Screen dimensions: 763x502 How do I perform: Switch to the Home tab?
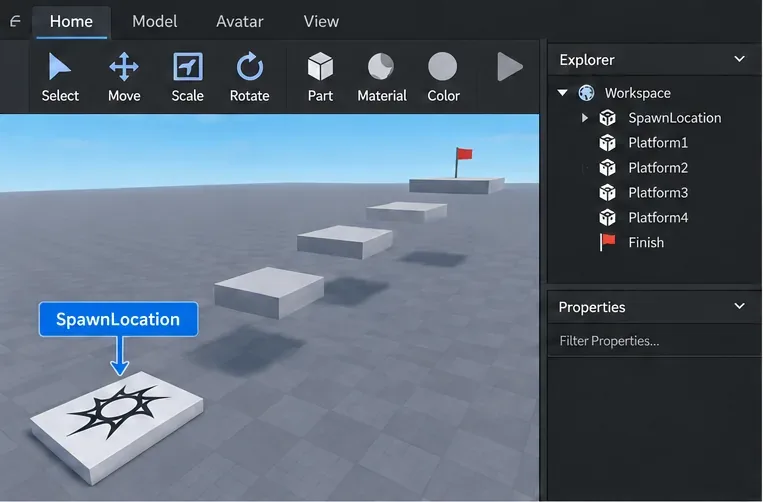(71, 22)
